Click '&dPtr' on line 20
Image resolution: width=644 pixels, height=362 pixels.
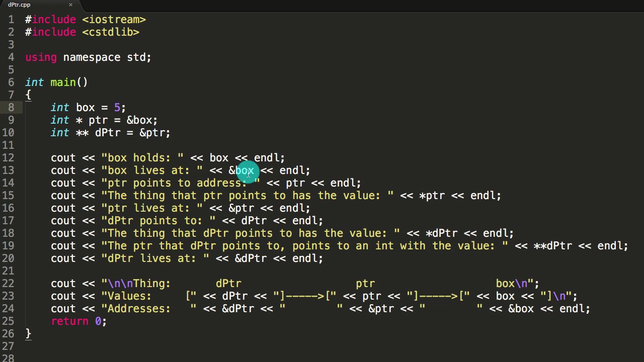pos(251,258)
